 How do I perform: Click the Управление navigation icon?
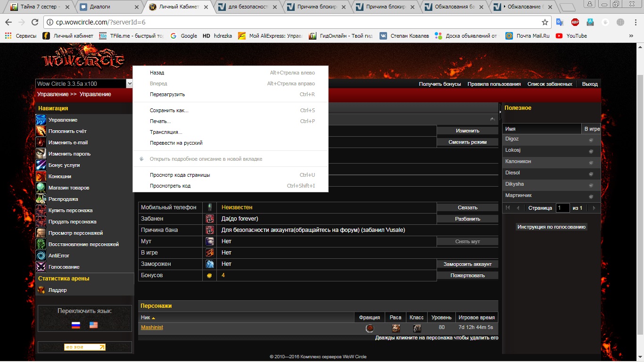pos(41,120)
